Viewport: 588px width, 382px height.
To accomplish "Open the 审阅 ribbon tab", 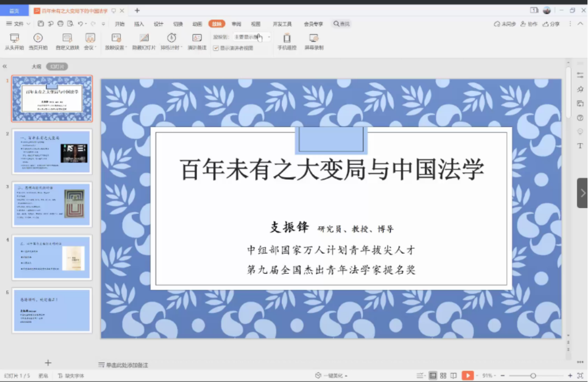I will click(236, 24).
